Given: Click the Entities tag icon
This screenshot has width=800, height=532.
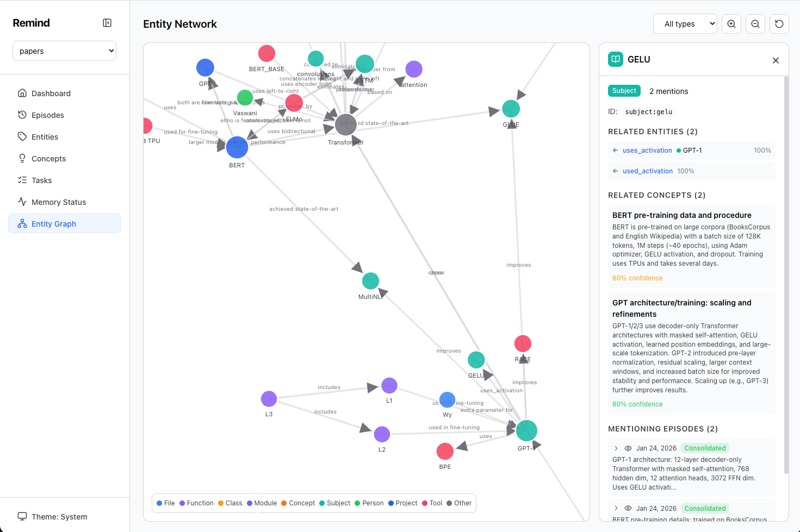Looking at the screenshot, I should click(22, 136).
